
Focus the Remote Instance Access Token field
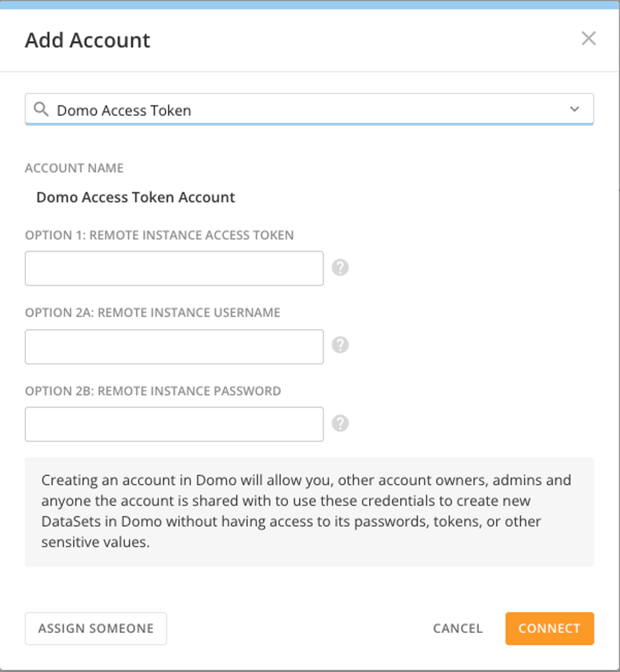point(174,268)
